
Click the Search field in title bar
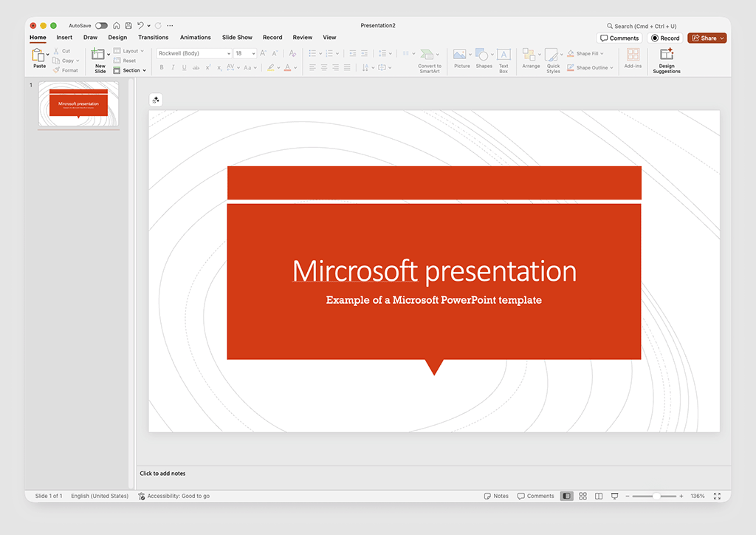pyautogui.click(x=642, y=26)
